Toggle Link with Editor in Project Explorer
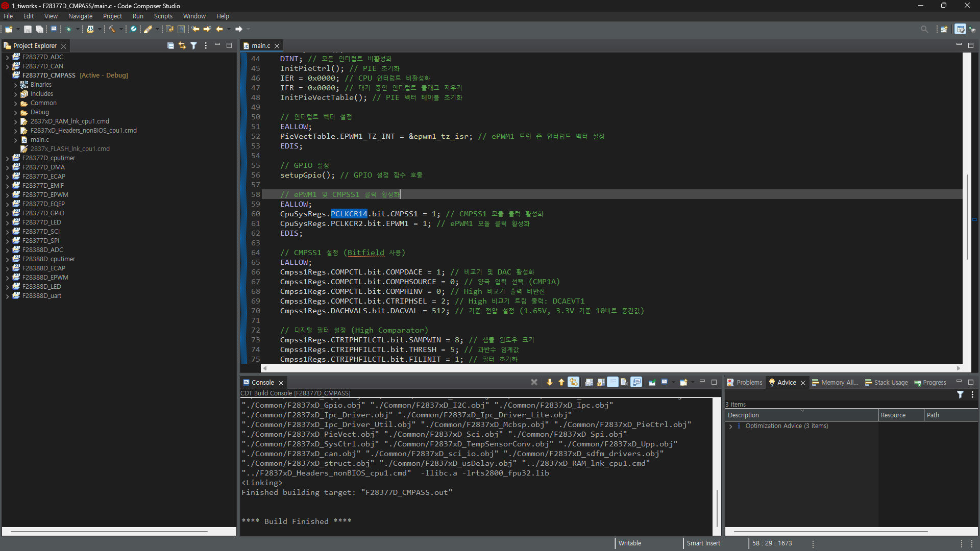The width and height of the screenshot is (980, 551). (182, 46)
